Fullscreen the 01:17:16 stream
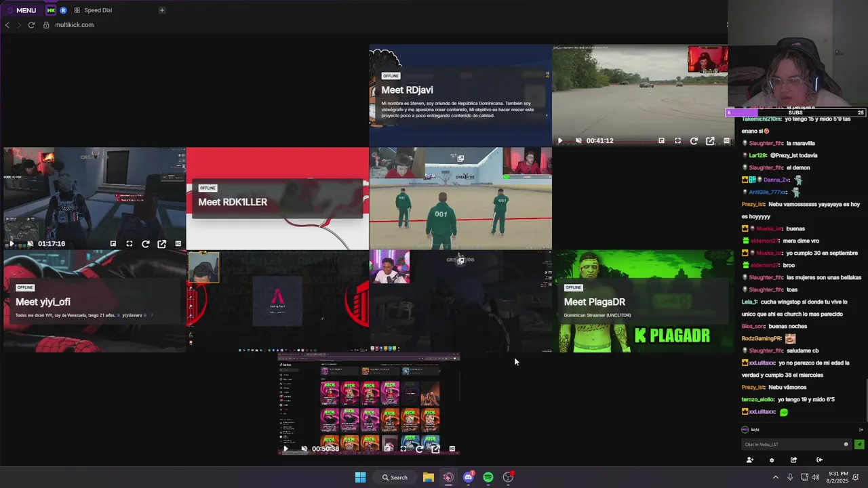The image size is (868, 488). coord(129,244)
